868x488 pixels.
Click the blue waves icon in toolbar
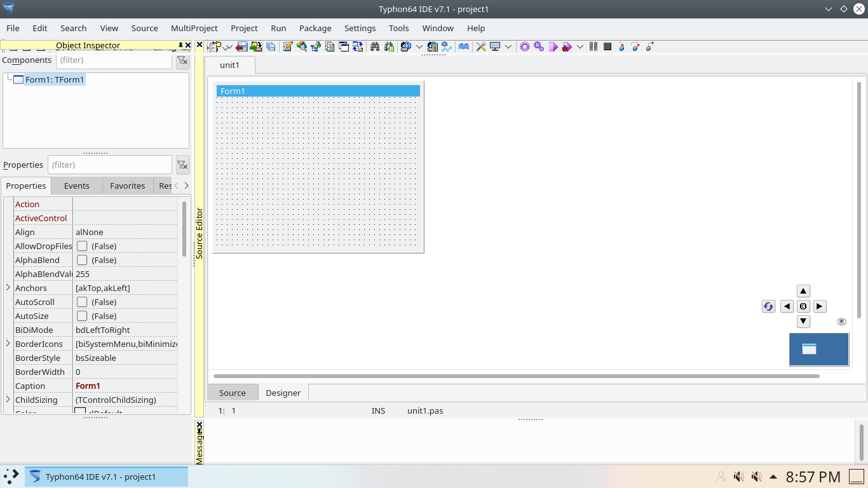click(x=463, y=46)
